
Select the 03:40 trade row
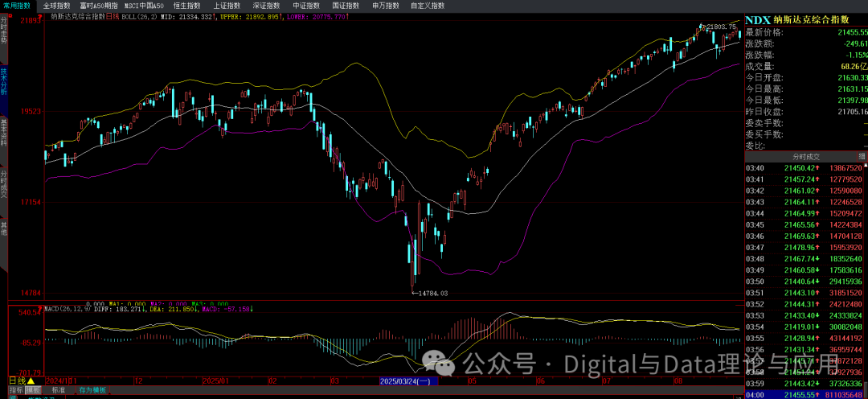[x=804, y=167]
